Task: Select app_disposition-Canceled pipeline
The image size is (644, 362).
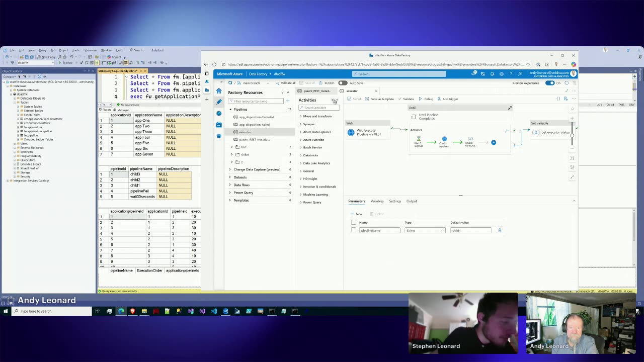Action: 257,117
